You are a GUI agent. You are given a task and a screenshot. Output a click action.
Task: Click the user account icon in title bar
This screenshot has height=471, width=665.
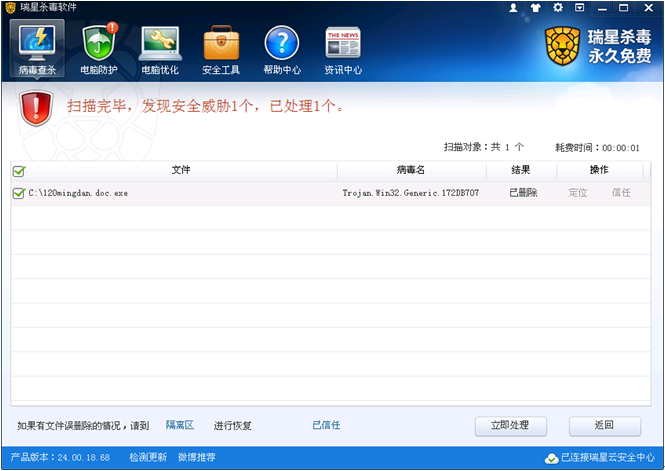coord(514,8)
